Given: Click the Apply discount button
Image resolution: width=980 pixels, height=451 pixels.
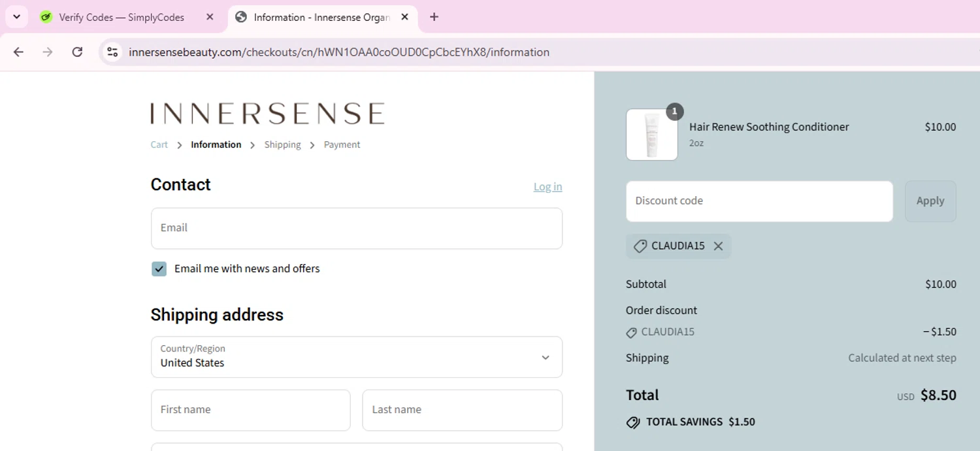Looking at the screenshot, I should click(930, 201).
